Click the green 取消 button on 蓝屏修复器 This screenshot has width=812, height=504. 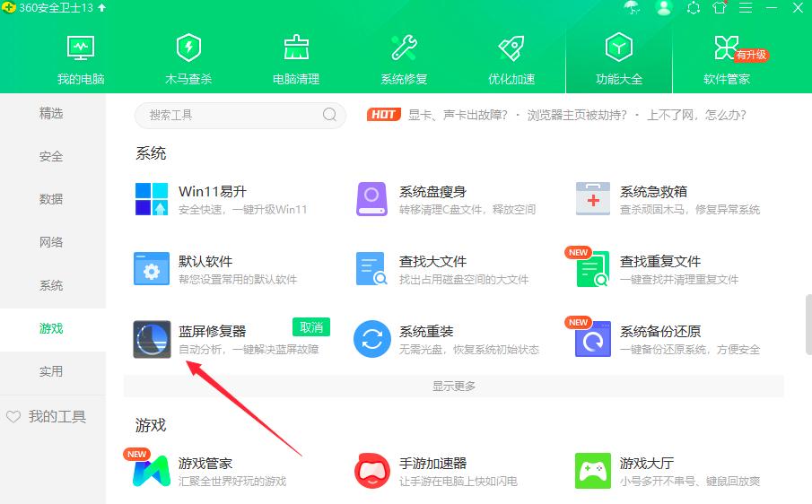click(311, 327)
